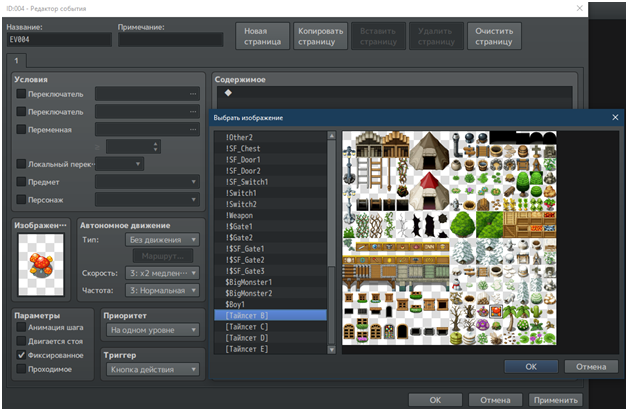This screenshot has width=628, height=411.
Task: Click Очистить страницу button
Action: [x=494, y=36]
